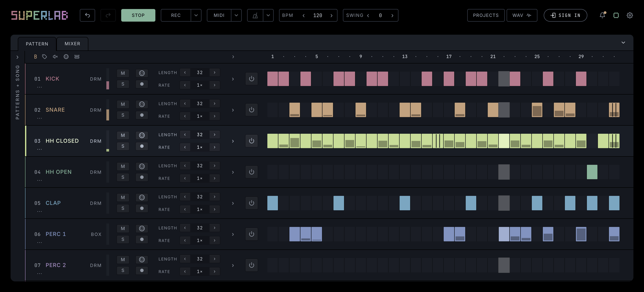
Task: Click the STOP button
Action: [x=138, y=15]
